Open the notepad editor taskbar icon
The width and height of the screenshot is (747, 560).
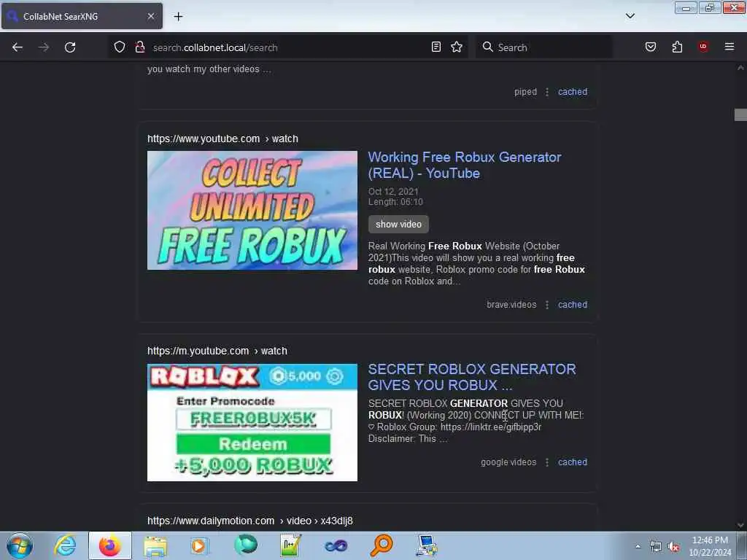[290, 545]
